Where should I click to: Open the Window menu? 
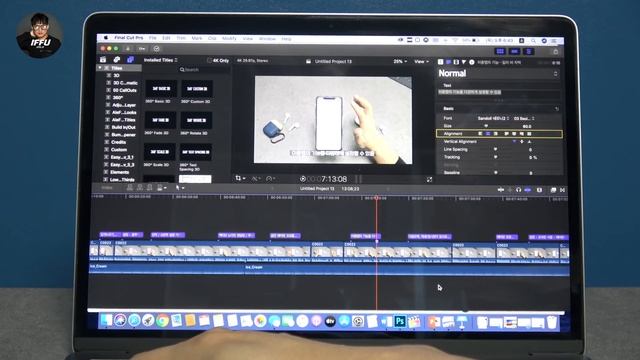click(x=267, y=38)
